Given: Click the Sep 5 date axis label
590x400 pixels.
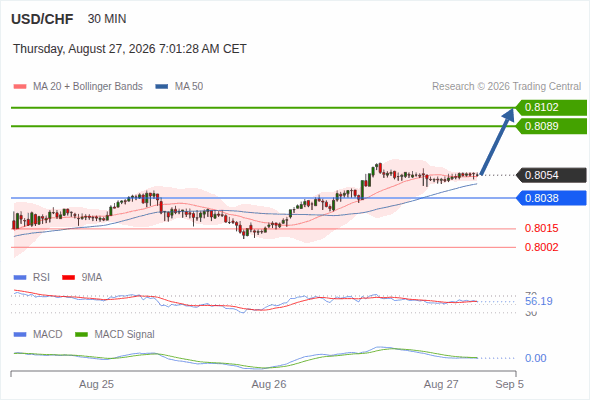Looking at the screenshot, I should 509,385.
